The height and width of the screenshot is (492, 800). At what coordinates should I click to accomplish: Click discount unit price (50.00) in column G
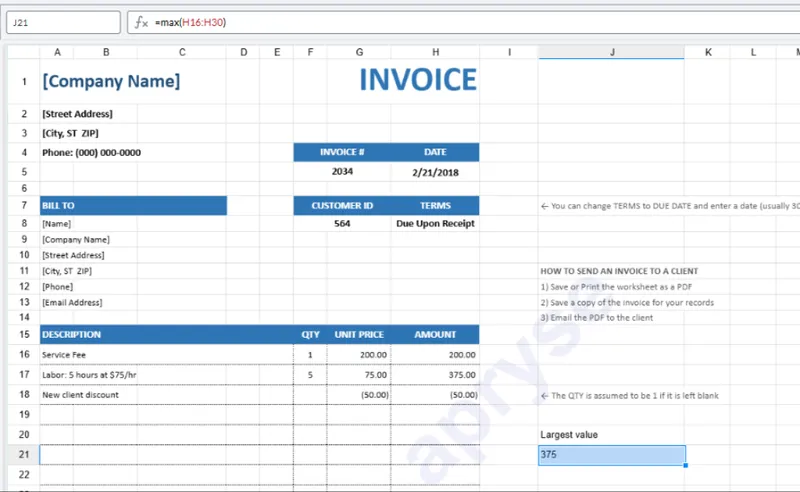pos(359,395)
